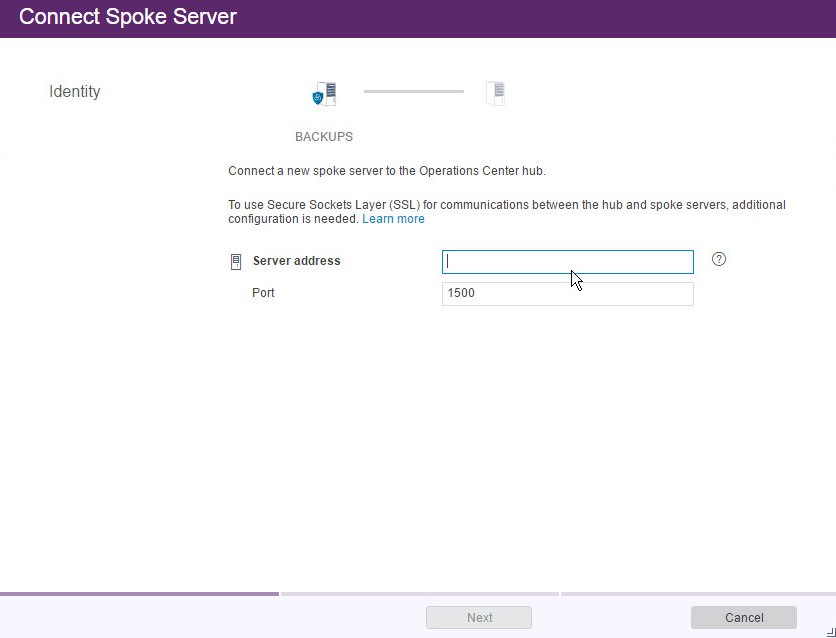
Task: Cancel the Connect Spoke Server wizard
Action: pyautogui.click(x=743, y=617)
